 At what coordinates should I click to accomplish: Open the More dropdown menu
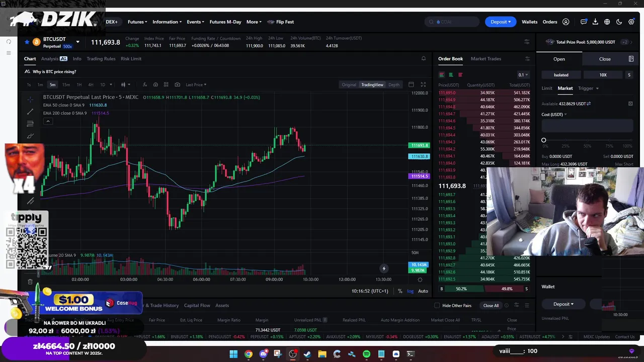[x=254, y=22]
